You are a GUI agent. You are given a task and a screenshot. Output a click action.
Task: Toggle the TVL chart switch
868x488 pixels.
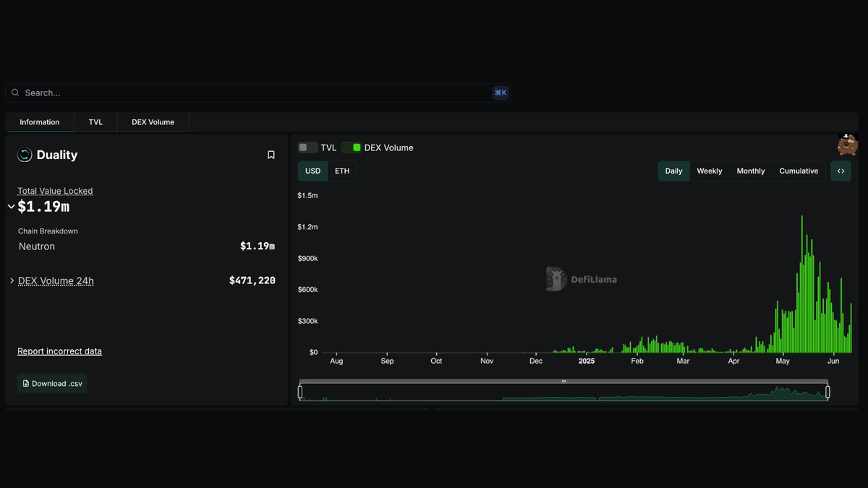308,147
